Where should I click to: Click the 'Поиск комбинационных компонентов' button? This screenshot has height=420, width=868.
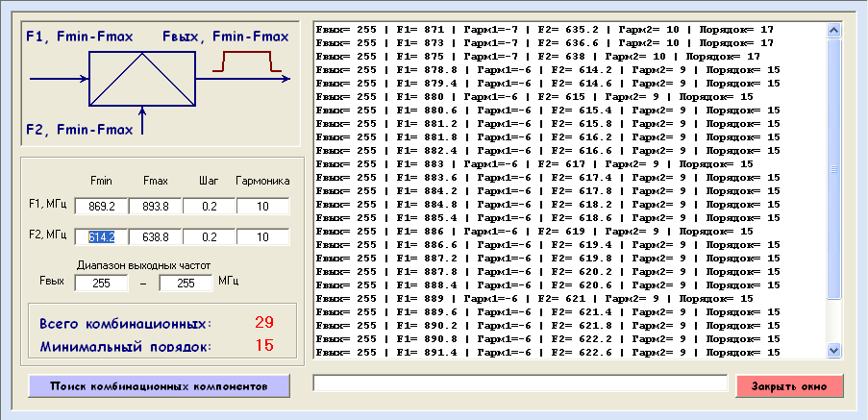click(159, 386)
